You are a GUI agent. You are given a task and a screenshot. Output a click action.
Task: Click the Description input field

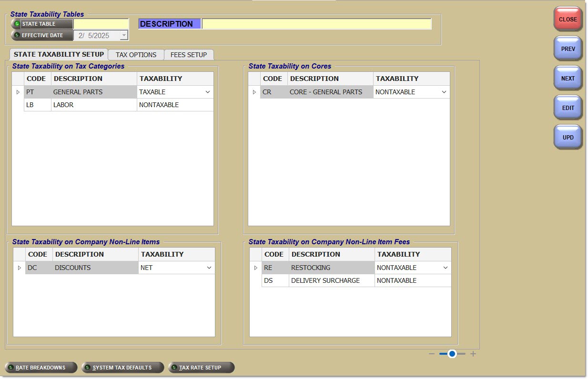pos(316,24)
